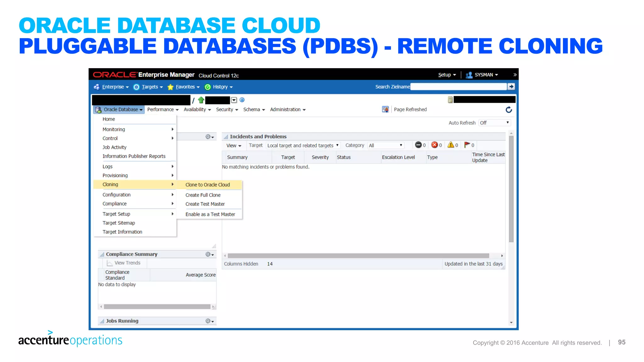
Task: Click the Search Zielname input field
Action: (x=458, y=86)
